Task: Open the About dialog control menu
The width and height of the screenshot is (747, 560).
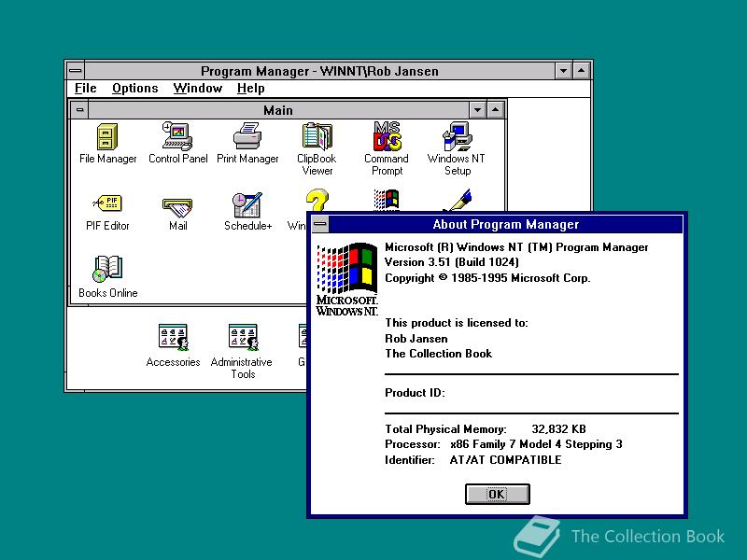Action: (x=317, y=224)
